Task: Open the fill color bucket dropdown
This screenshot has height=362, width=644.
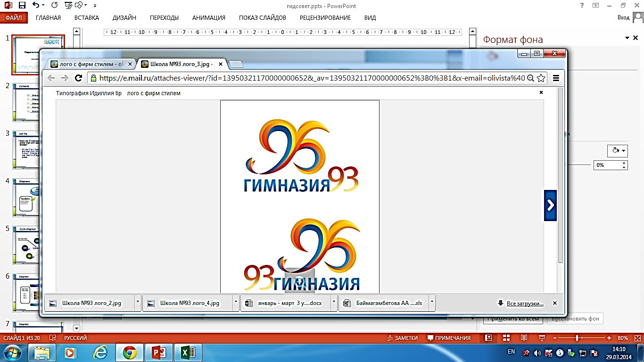Action: (x=617, y=151)
